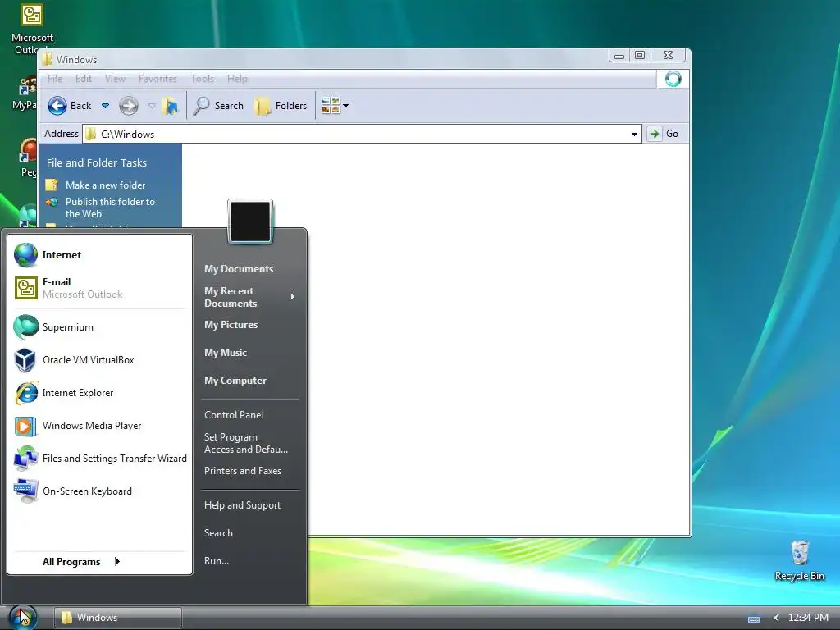Open Views dropdown arrow
Screen dimensions: 840x630
click(345, 106)
